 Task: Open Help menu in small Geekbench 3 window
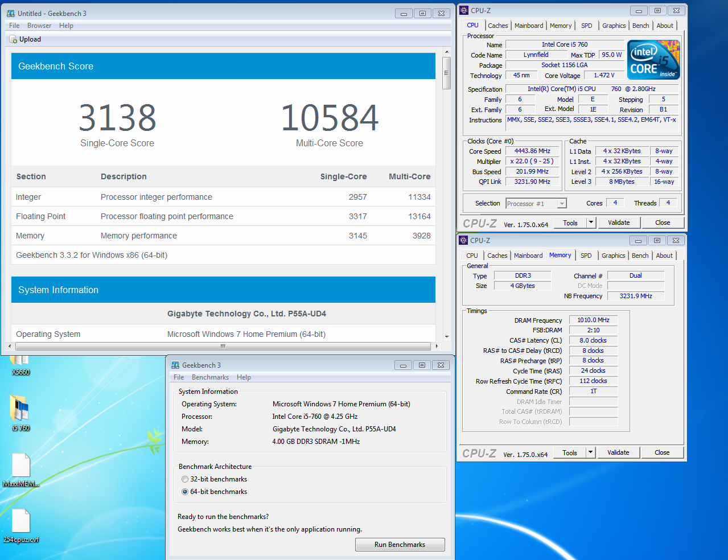244,377
